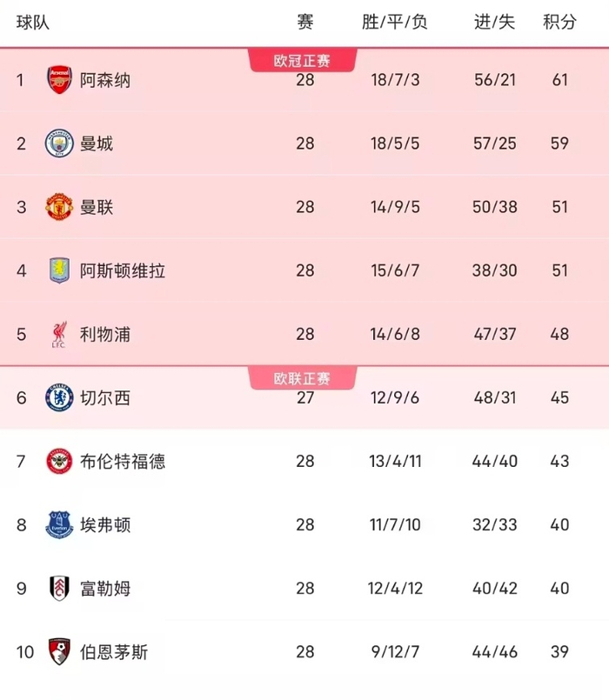Click the Everton club crest icon

click(59, 525)
